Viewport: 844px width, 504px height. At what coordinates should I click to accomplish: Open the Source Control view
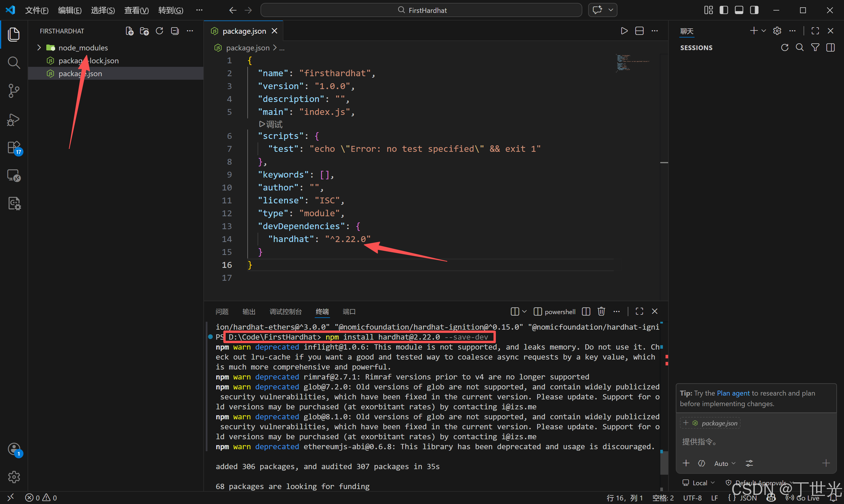coord(13,91)
